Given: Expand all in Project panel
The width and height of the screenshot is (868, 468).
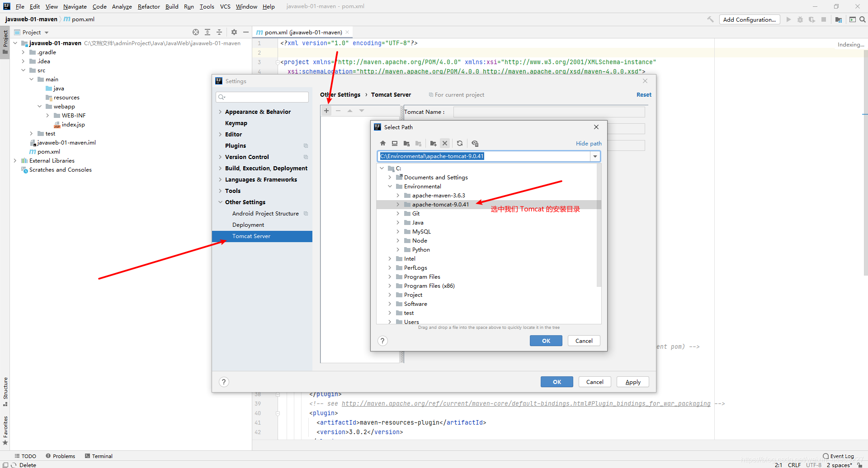Looking at the screenshot, I should coord(208,32).
